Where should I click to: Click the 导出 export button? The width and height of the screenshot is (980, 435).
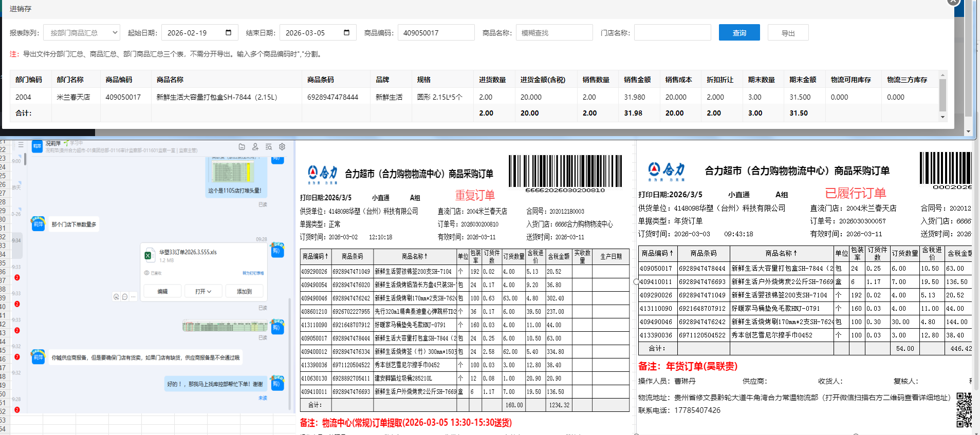click(788, 33)
